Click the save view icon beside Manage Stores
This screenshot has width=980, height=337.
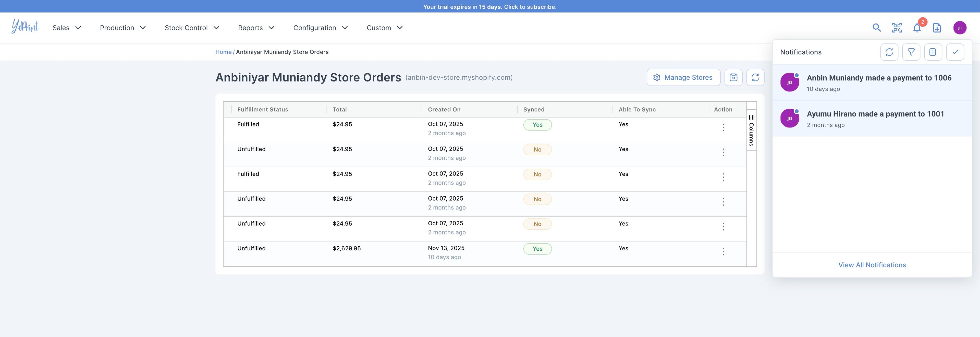pos(733,77)
